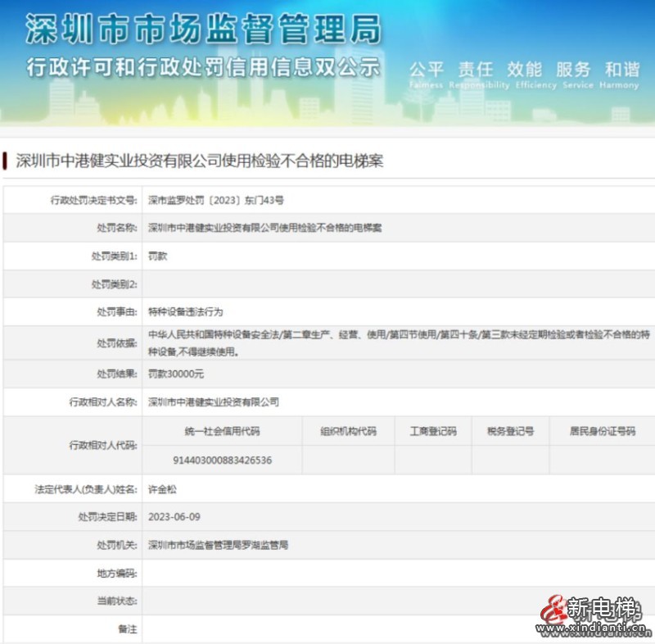Click the decision number 深市监罗处罚〔2023〕东门43号
Image resolution: width=655 pixels, height=644 pixels.
215,200
